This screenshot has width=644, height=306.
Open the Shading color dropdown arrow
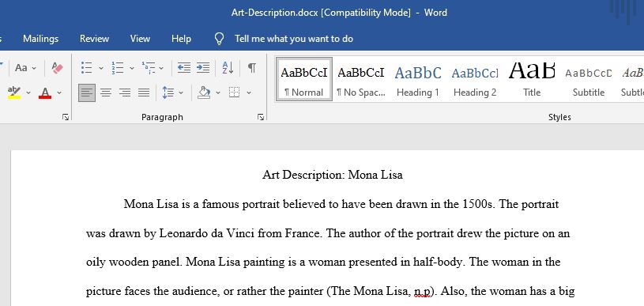point(218,93)
